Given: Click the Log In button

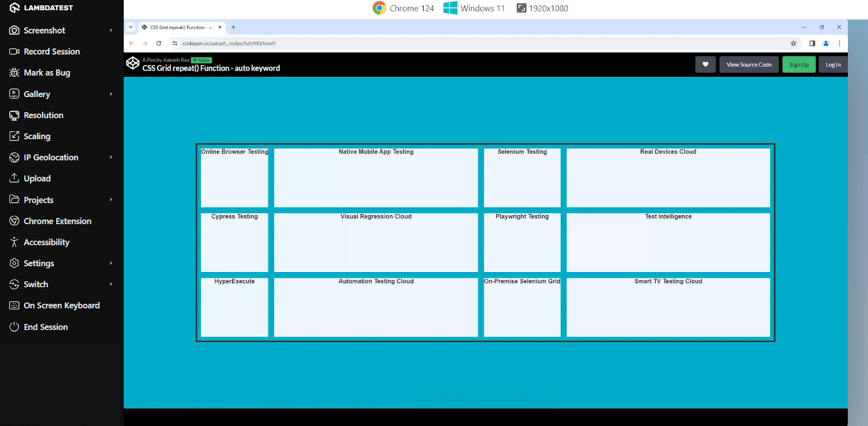Looking at the screenshot, I should 833,64.
